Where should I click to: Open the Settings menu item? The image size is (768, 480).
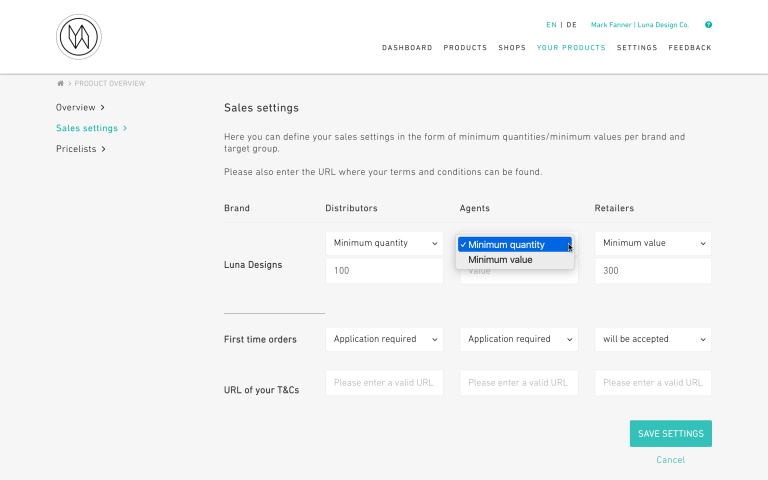(637, 48)
